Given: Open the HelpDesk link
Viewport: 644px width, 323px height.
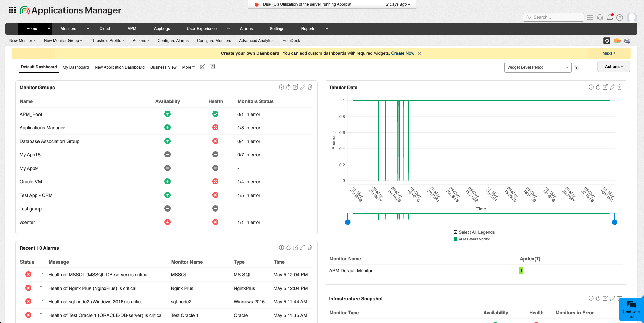Looking at the screenshot, I should pyautogui.click(x=291, y=41).
